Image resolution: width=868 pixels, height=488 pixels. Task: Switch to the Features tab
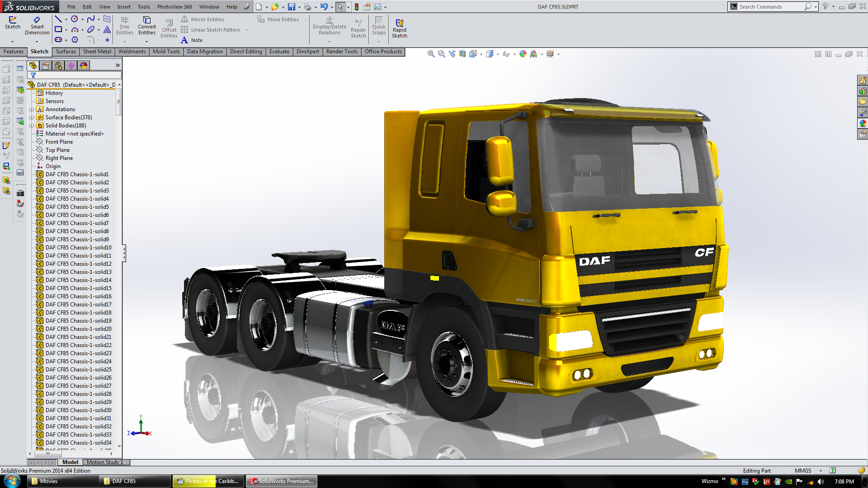(x=14, y=52)
